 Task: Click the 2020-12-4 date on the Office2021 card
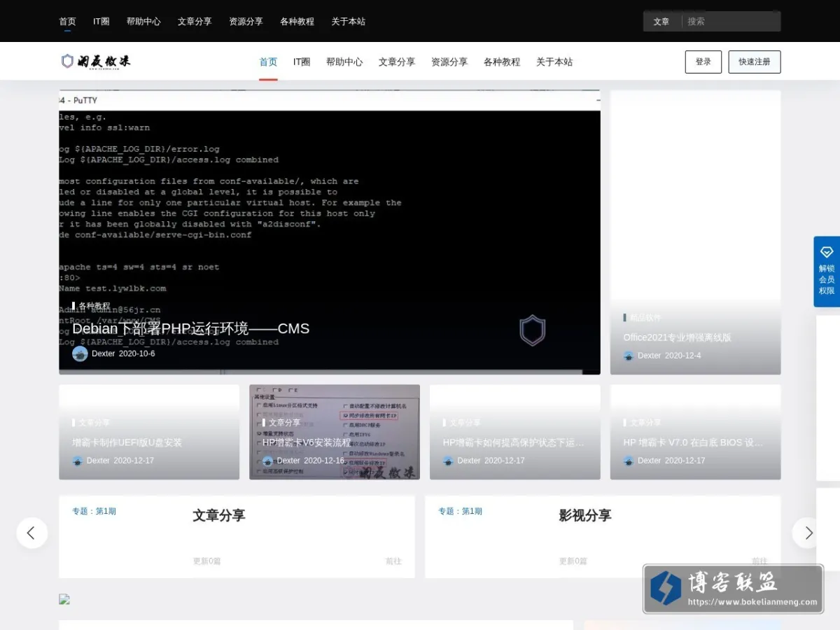pyautogui.click(x=683, y=356)
